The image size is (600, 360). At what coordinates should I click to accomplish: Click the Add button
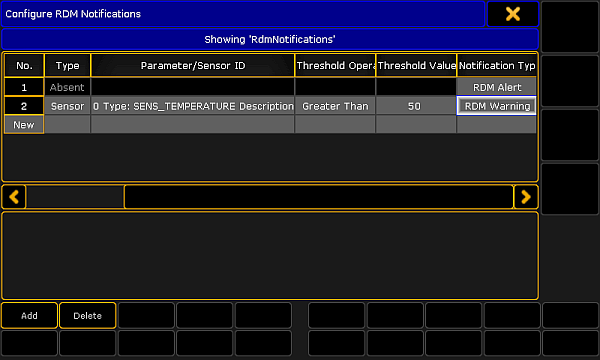point(29,316)
